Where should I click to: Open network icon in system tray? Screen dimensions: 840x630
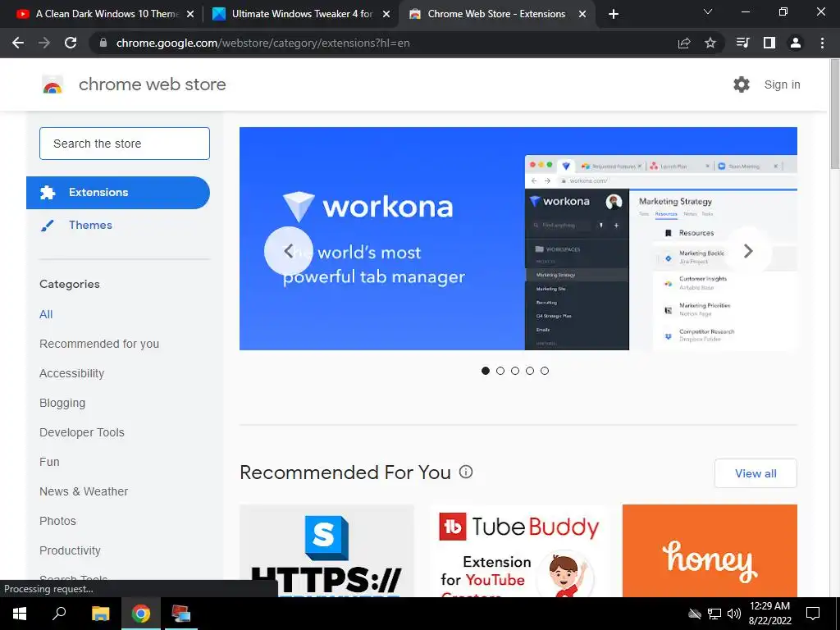[714, 614]
